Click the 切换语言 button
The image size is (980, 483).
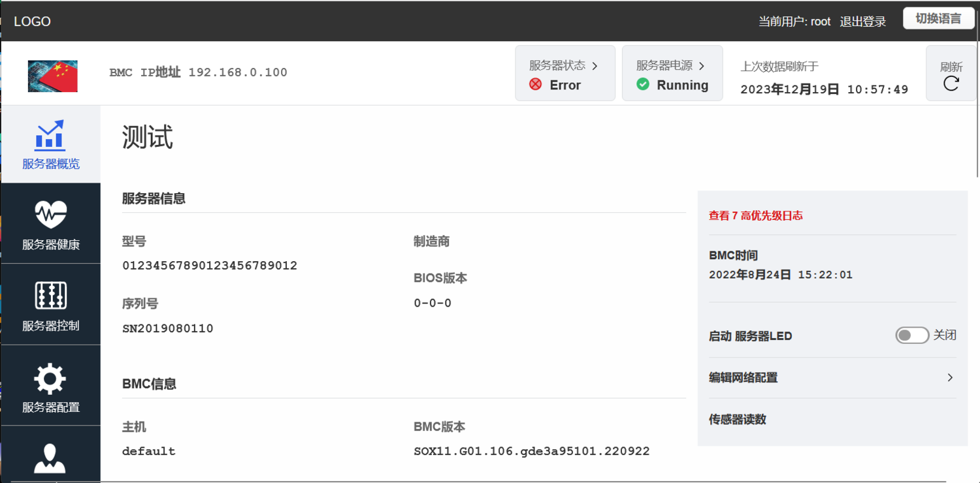pos(938,18)
